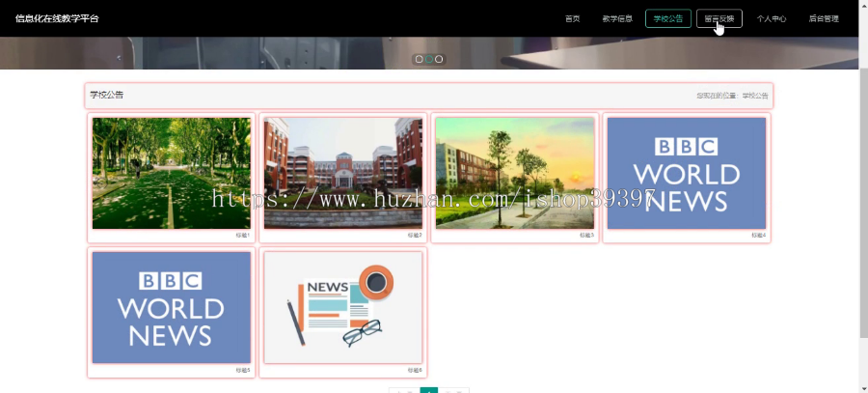Click the 标题4 caption text
Viewport: 868px width, 393px height.
pyautogui.click(x=758, y=235)
